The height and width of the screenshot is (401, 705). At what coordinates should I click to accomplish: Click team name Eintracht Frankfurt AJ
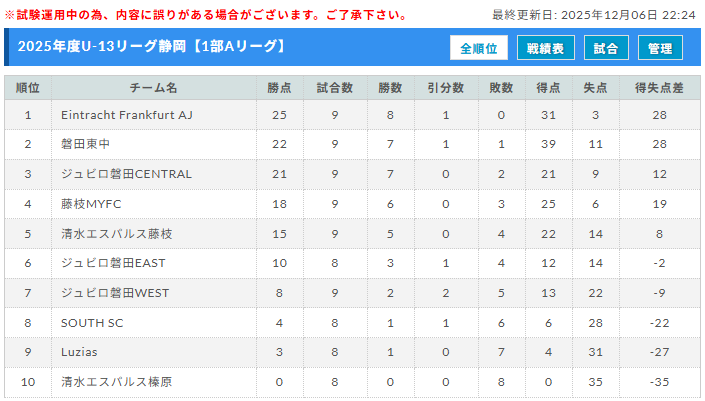[127, 115]
